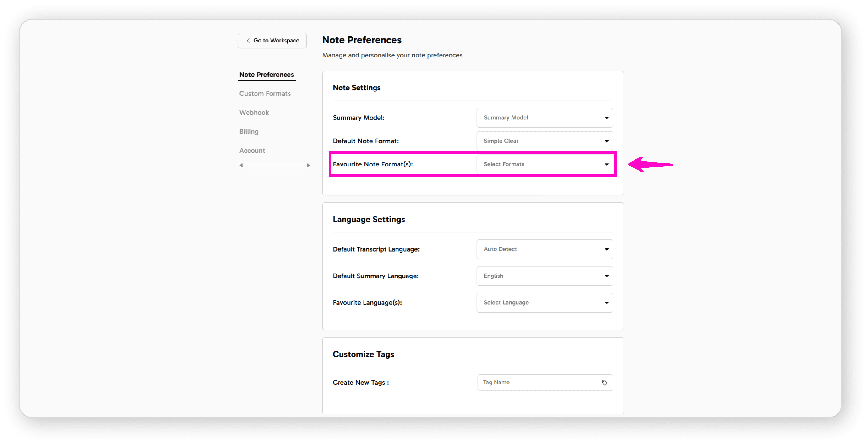The height and width of the screenshot is (444, 868).
Task: Switch to the Custom Formats section
Action: [x=265, y=93]
